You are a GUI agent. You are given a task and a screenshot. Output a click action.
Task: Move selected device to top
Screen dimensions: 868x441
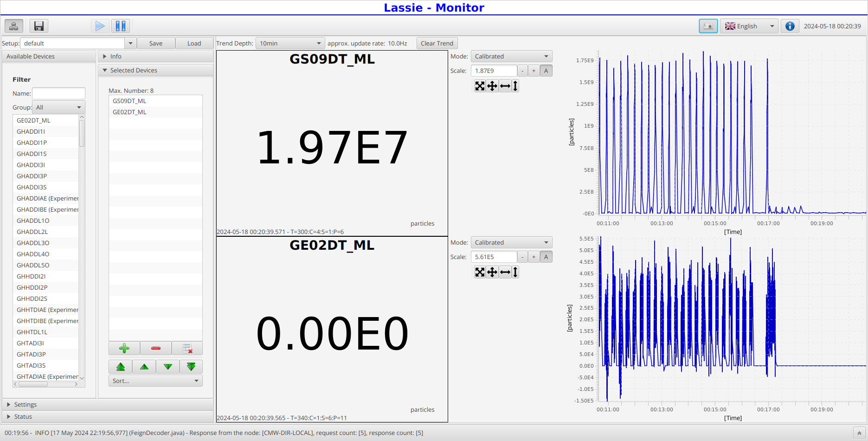[121, 367]
